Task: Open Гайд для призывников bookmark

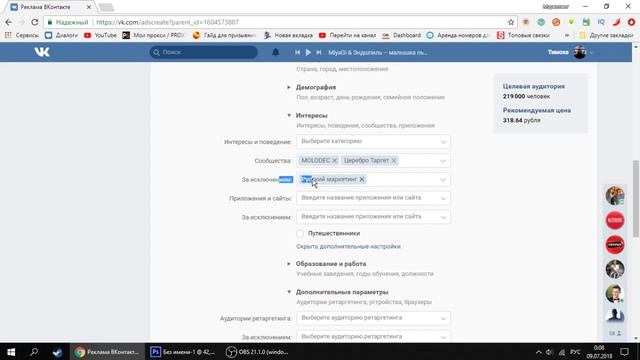Action: 224,36
